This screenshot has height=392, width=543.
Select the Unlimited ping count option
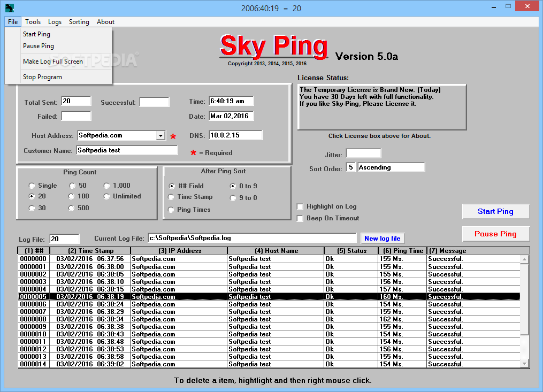coord(123,196)
